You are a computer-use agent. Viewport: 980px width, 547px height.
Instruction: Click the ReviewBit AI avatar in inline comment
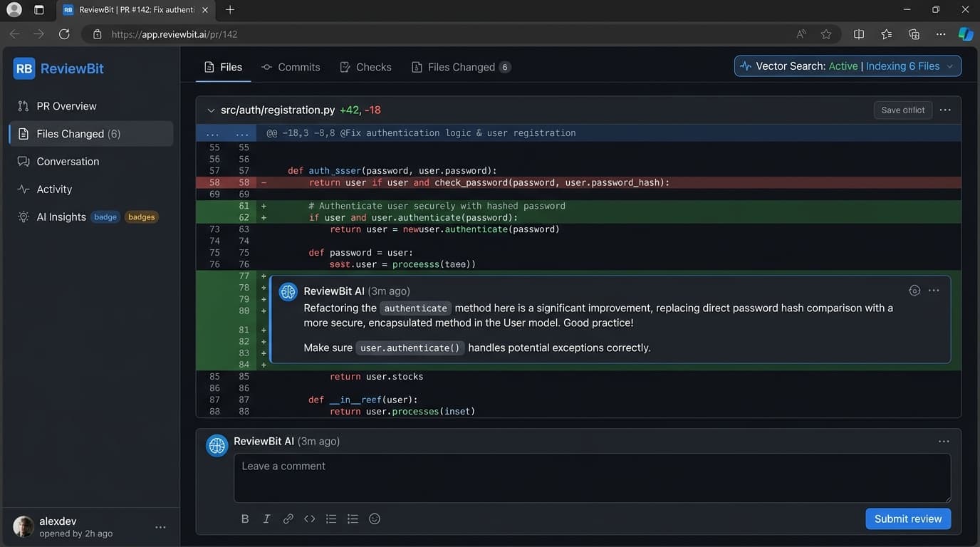(288, 291)
